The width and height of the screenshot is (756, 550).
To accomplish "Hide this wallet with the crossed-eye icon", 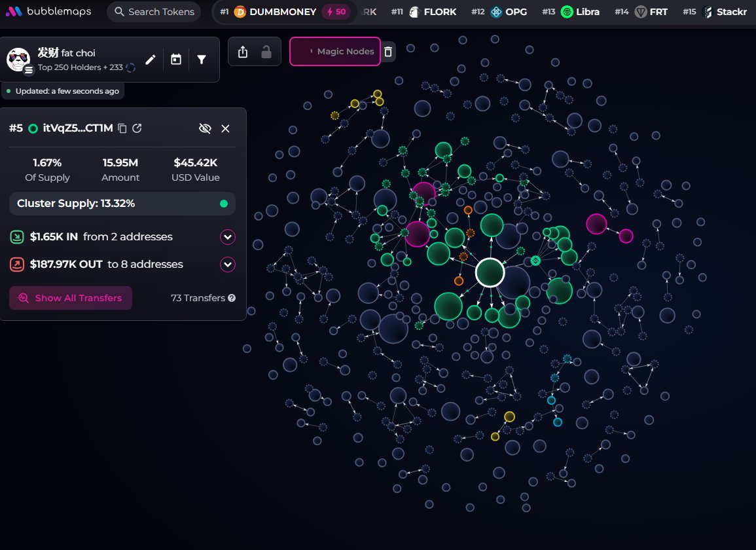I will [205, 128].
